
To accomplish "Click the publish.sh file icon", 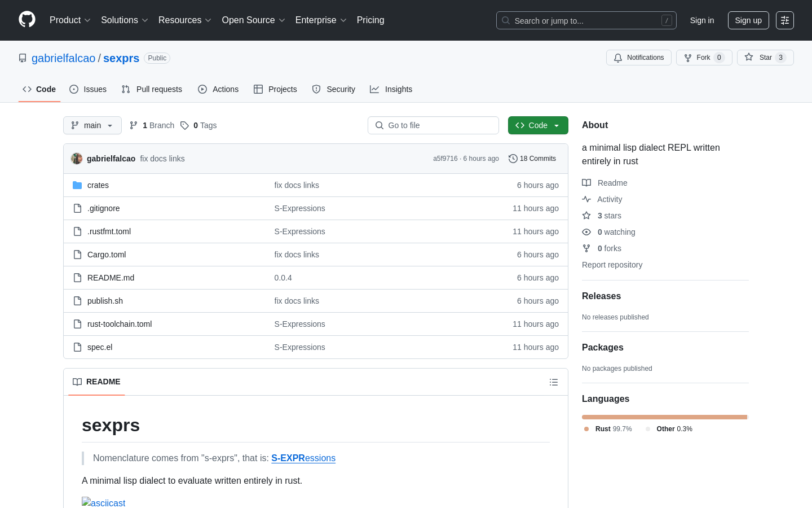I will [x=77, y=301].
